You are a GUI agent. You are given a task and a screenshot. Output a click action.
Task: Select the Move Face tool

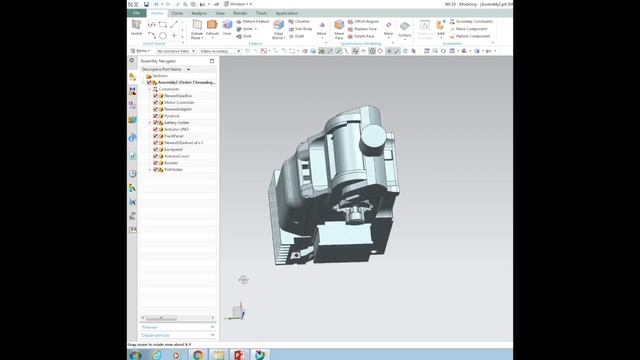(339, 29)
